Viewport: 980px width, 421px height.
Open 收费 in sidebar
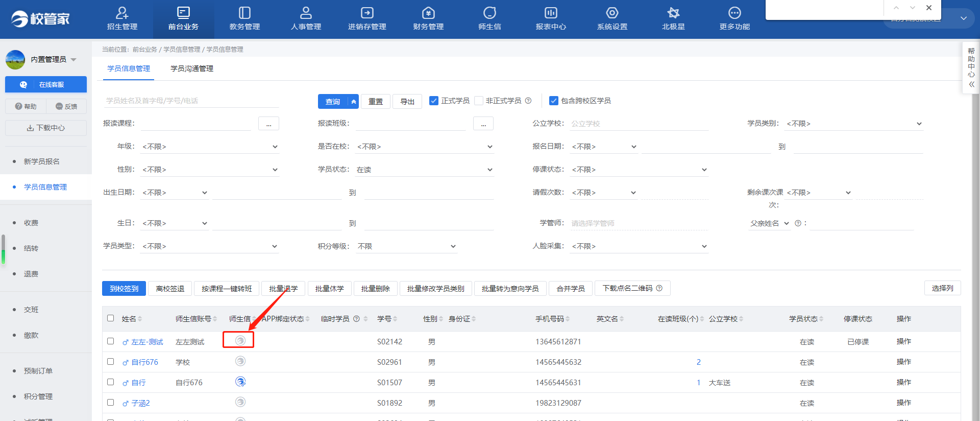click(x=31, y=223)
